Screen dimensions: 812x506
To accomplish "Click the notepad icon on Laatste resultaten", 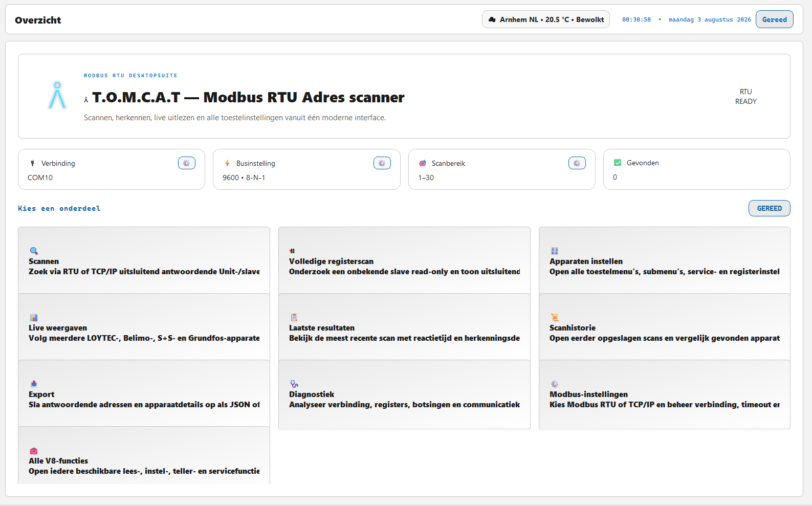I will coord(294,317).
